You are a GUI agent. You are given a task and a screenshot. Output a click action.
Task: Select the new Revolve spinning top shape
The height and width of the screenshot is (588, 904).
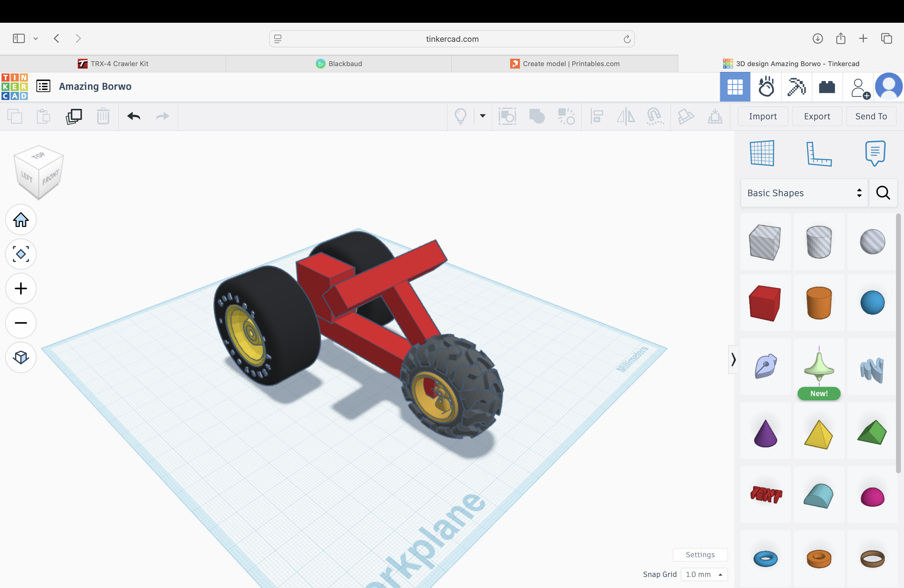tap(819, 367)
